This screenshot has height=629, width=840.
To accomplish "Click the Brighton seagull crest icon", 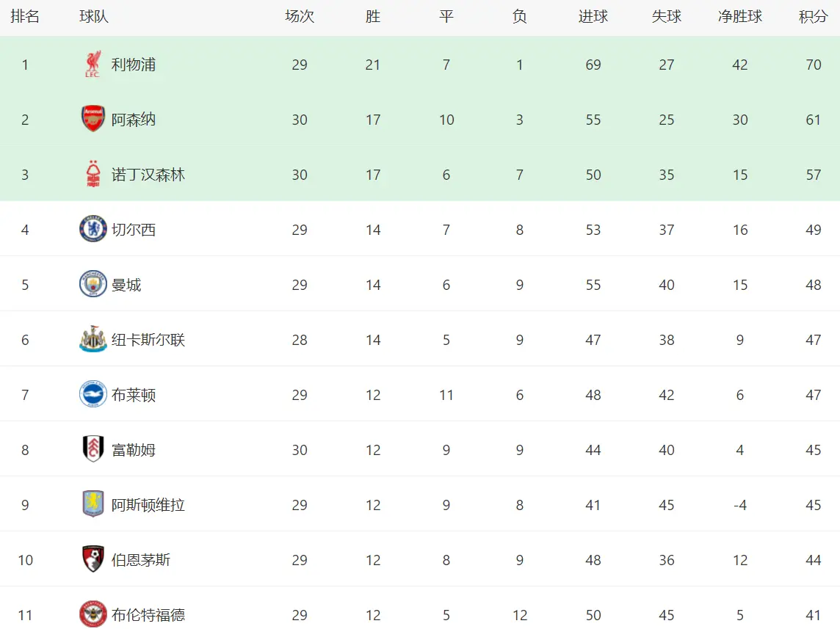I will (93, 395).
